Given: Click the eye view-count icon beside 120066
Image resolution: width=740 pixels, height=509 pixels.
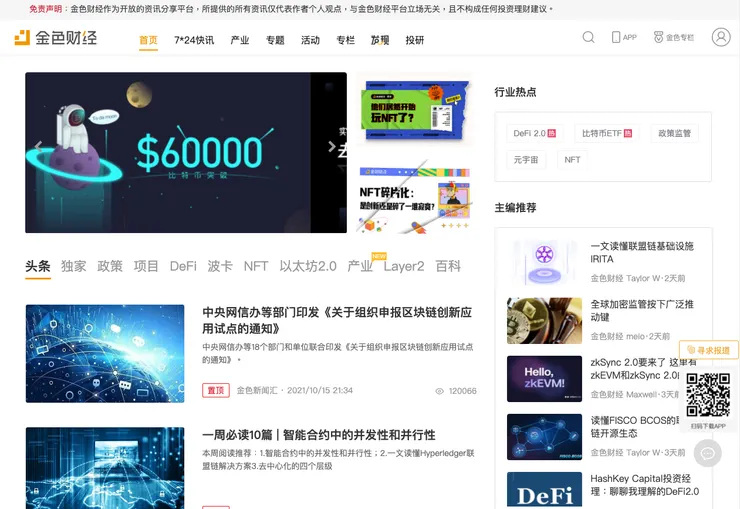Looking at the screenshot, I should [x=439, y=391].
